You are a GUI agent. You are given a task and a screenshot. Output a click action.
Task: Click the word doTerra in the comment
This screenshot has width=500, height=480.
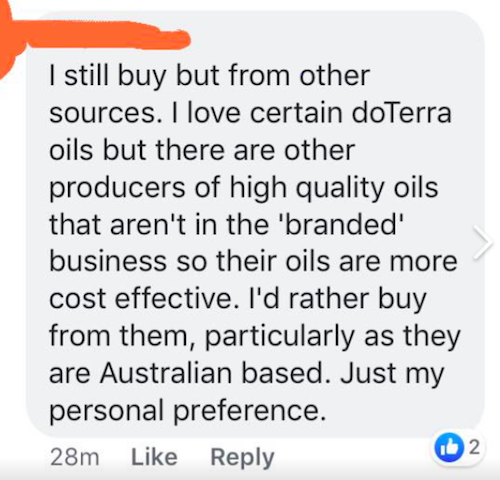click(401, 113)
